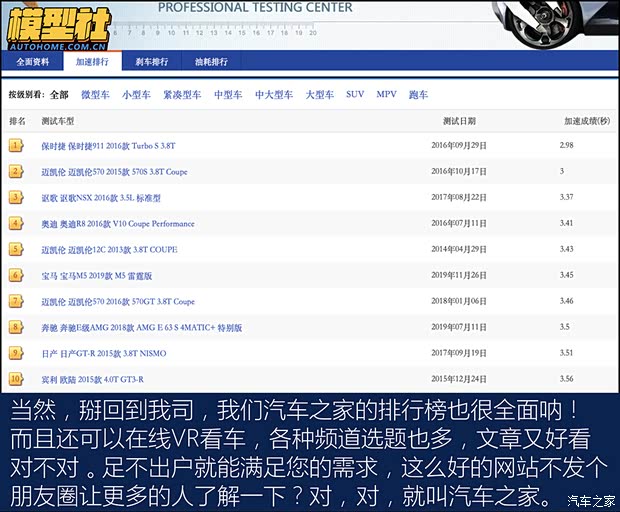Open 讴歌NSX 2016款 3.5L 标准型 link
The width and height of the screenshot is (620, 512).
tap(101, 198)
